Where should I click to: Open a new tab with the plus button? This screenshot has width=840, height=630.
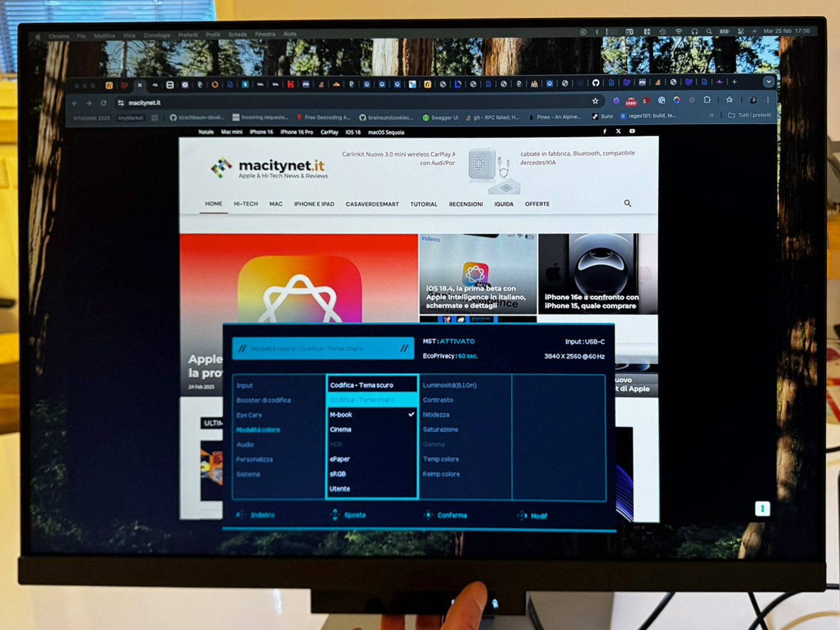click(x=734, y=82)
